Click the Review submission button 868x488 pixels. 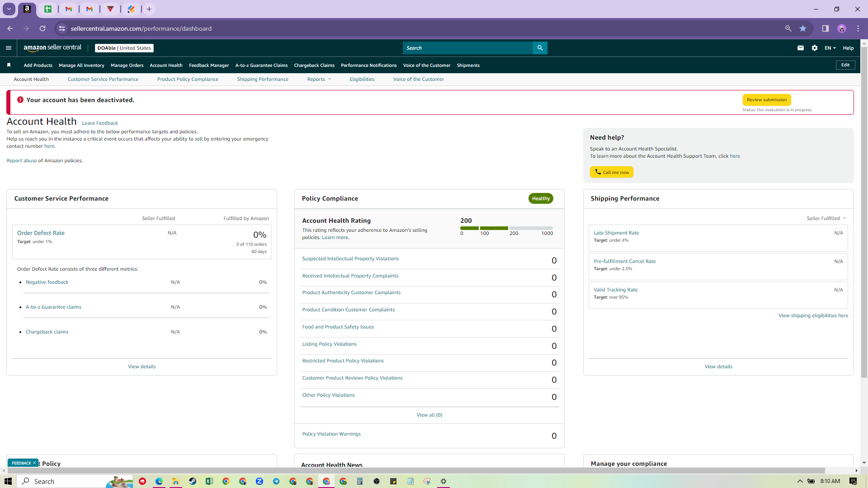tap(767, 100)
